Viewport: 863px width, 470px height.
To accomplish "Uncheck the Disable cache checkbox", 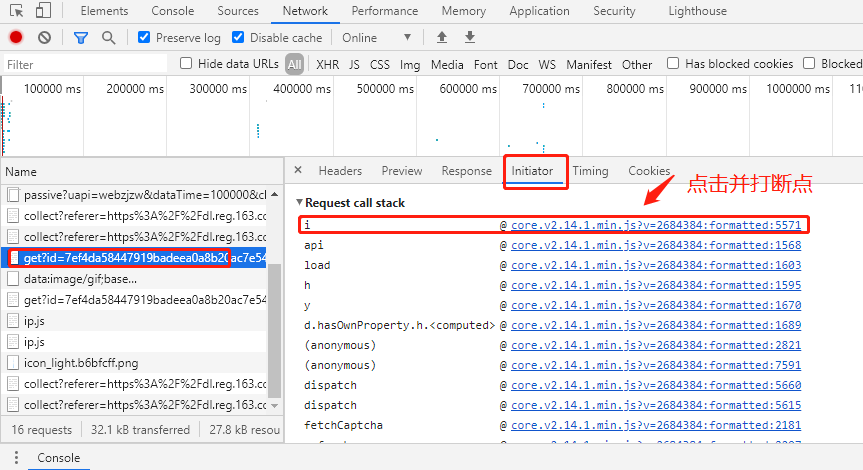I will pos(238,37).
